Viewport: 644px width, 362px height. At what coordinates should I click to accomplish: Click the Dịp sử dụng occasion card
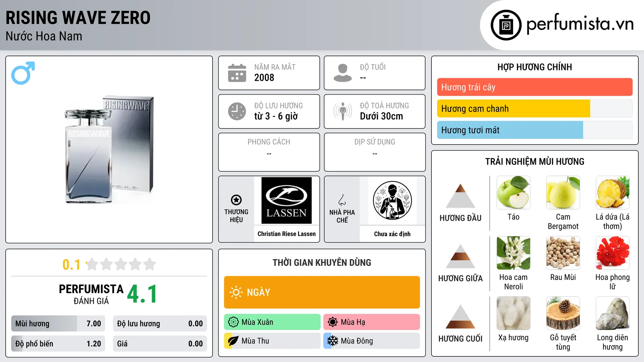(x=375, y=152)
